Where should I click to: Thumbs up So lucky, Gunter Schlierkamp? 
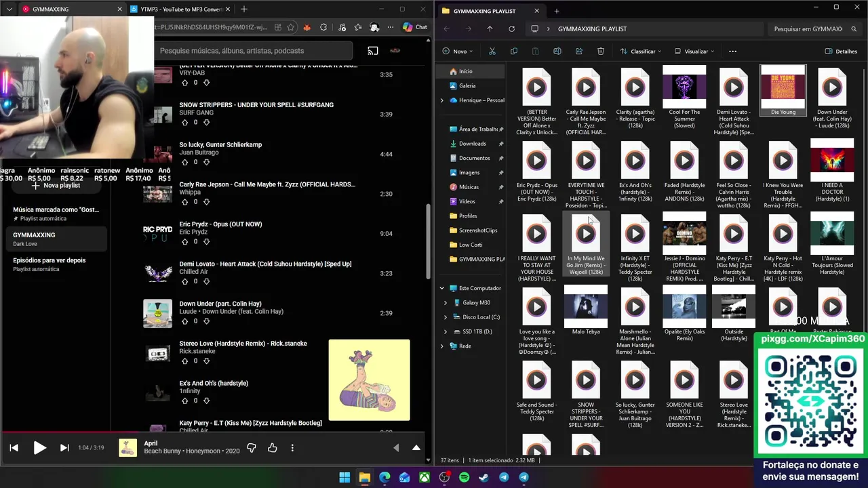pyautogui.click(x=184, y=162)
